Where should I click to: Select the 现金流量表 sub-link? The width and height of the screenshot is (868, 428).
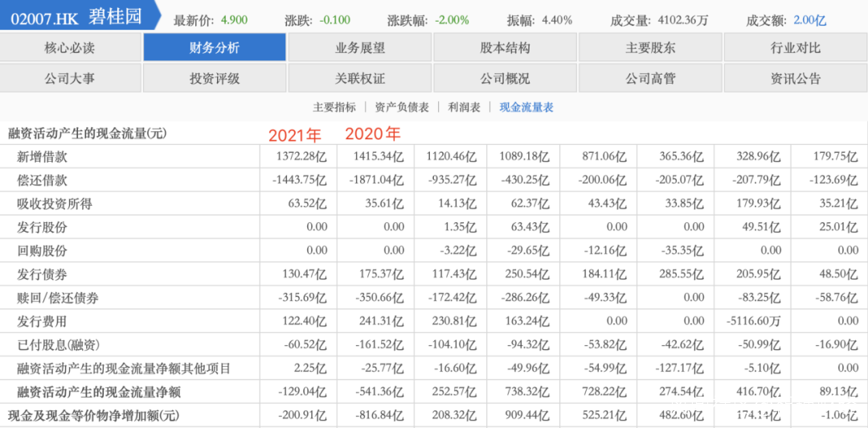[x=526, y=108]
